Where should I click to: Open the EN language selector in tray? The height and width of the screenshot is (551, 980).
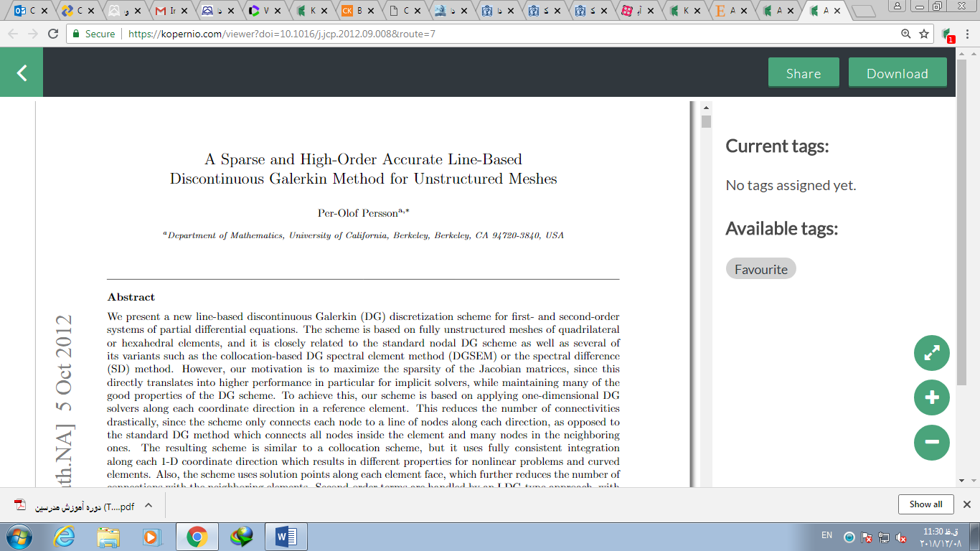[x=826, y=535]
